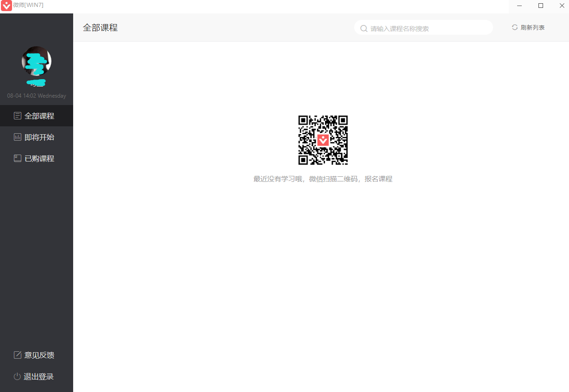The image size is (569, 392).
Task: Click the text 最近没有学习哦，微信扫描二维码，报名课程
Action: click(x=323, y=179)
